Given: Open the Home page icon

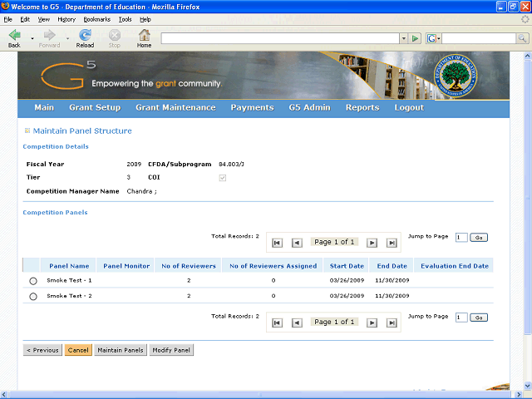Looking at the screenshot, I should tap(144, 35).
